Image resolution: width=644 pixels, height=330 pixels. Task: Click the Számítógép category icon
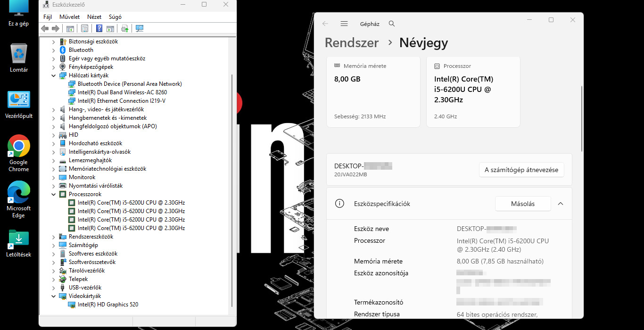coord(63,245)
